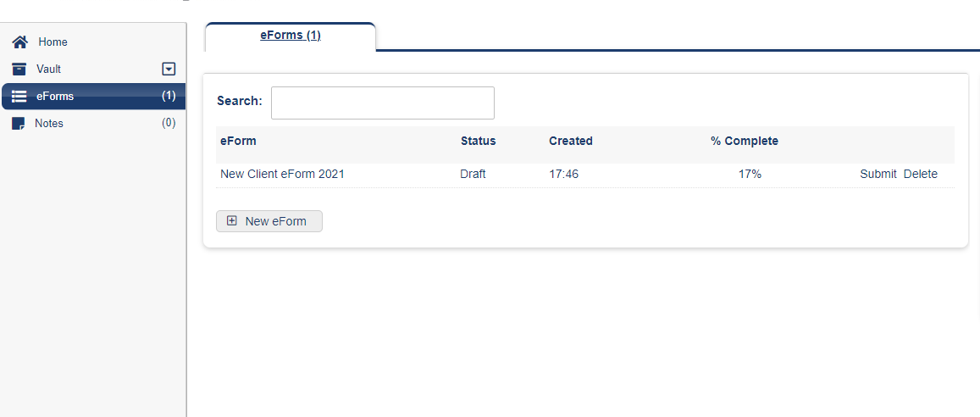The image size is (980, 417).
Task: Sort by the % Complete column header
Action: tap(745, 142)
